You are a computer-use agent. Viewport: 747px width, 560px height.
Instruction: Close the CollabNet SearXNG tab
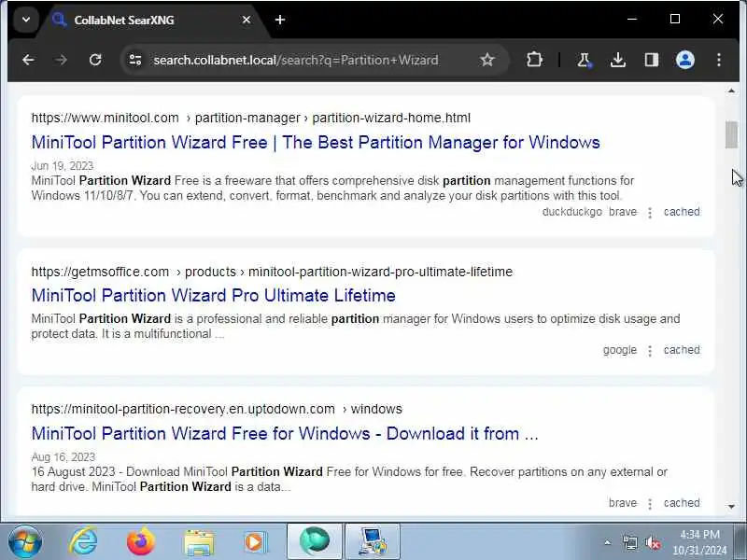tap(247, 20)
